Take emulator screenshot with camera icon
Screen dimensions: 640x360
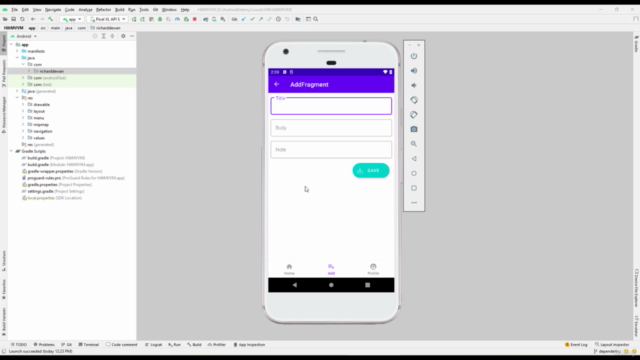pyautogui.click(x=414, y=129)
